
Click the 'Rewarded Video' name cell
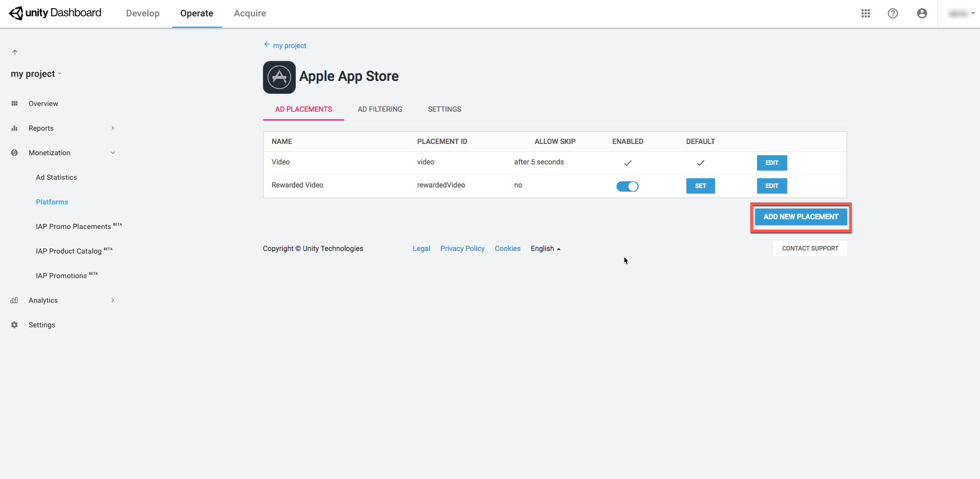coord(297,185)
